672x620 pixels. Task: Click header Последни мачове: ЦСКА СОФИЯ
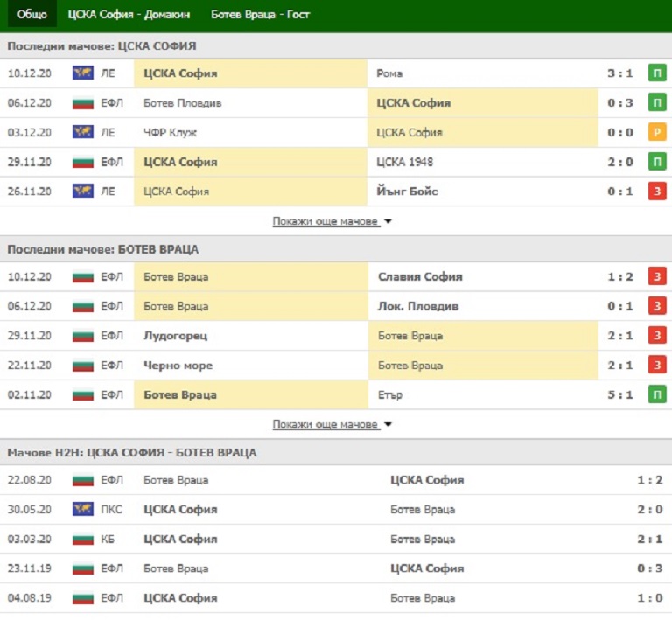tap(102, 46)
